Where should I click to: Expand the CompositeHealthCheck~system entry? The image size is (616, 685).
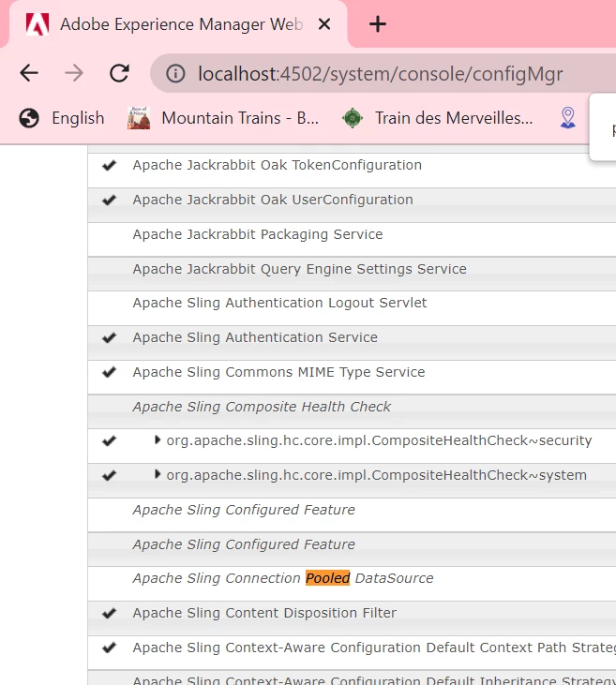click(x=158, y=474)
